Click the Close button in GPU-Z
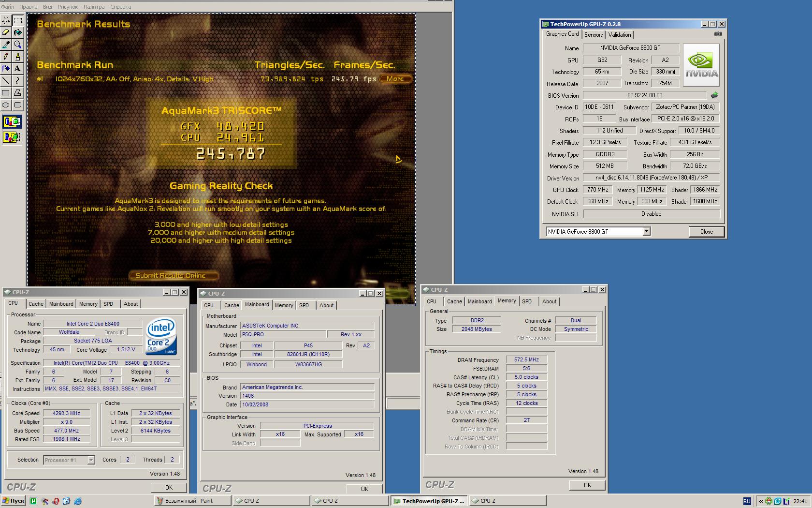Viewport: 812px width, 508px height. pos(706,232)
